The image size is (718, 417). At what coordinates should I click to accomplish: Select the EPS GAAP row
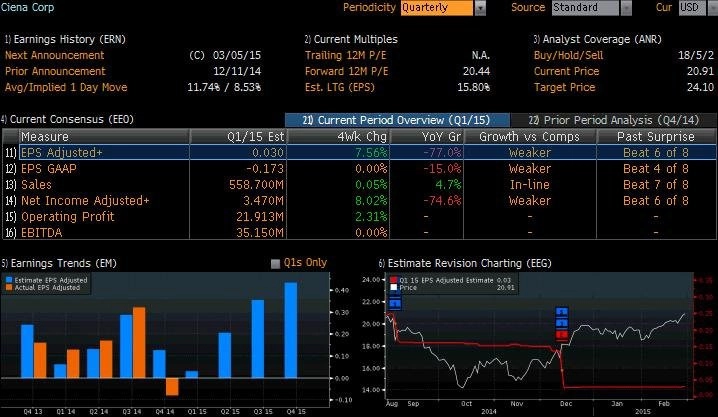(x=359, y=168)
